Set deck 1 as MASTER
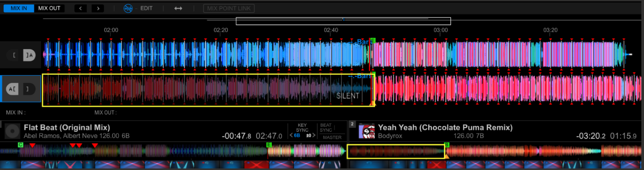Viewport: 644px width, 170px height. pos(332,137)
